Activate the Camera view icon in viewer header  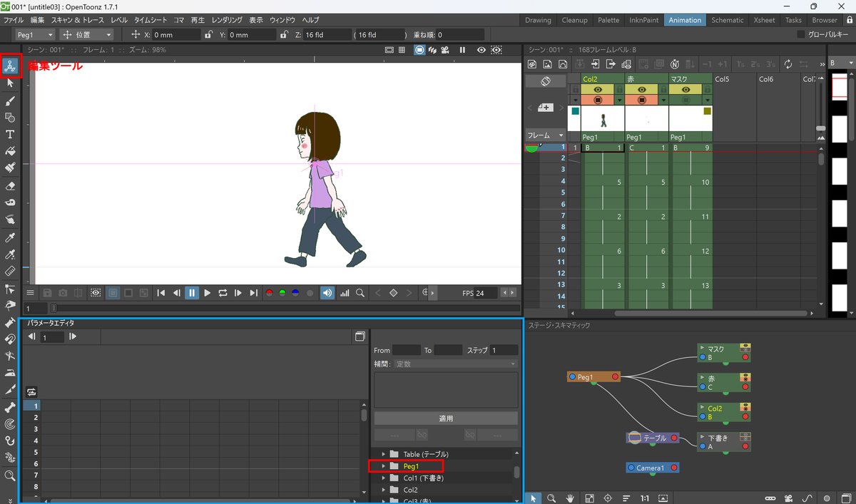click(x=445, y=50)
